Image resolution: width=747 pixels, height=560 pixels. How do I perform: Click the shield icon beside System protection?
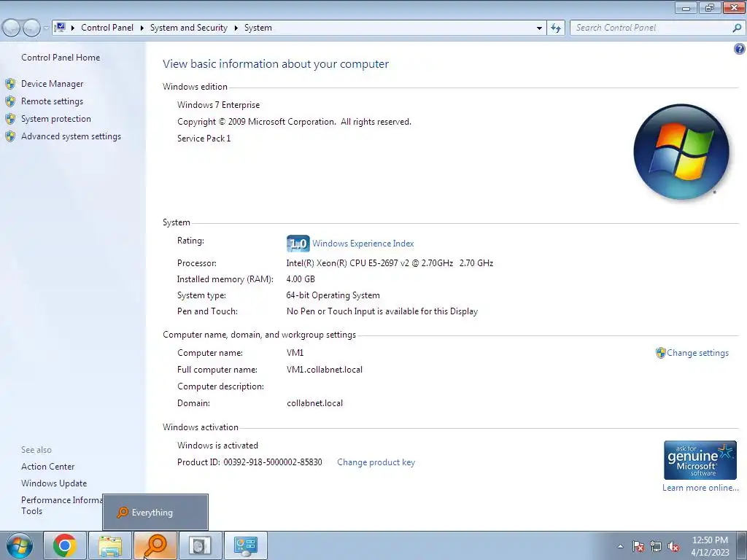[x=10, y=119]
